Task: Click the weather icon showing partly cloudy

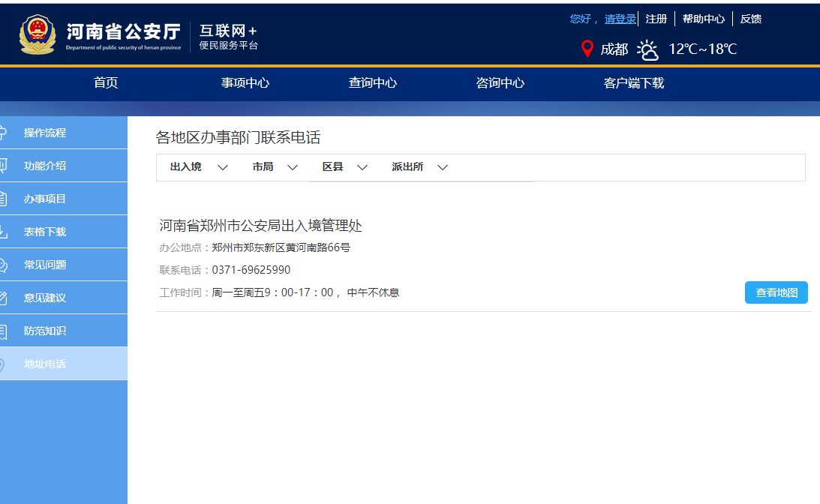Action: pos(647,49)
